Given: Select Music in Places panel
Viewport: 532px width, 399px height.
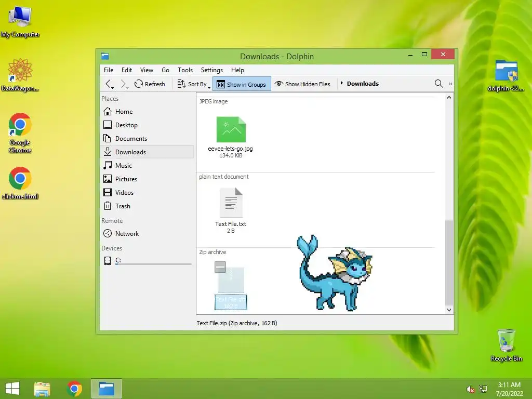Looking at the screenshot, I should tap(147, 166).
